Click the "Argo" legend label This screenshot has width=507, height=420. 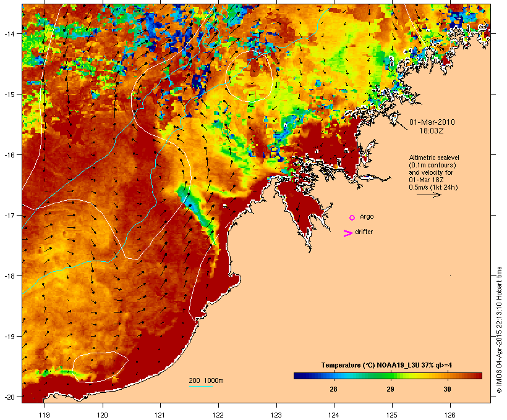367,216
